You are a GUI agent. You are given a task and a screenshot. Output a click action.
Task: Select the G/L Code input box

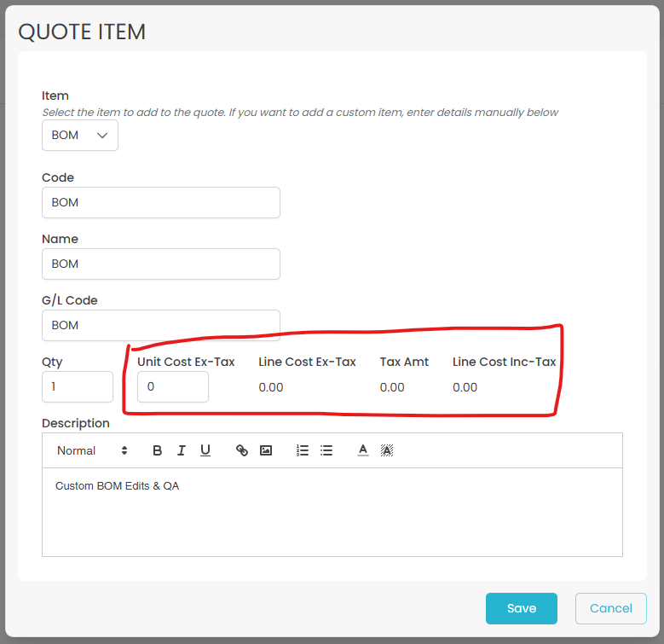[160, 326]
